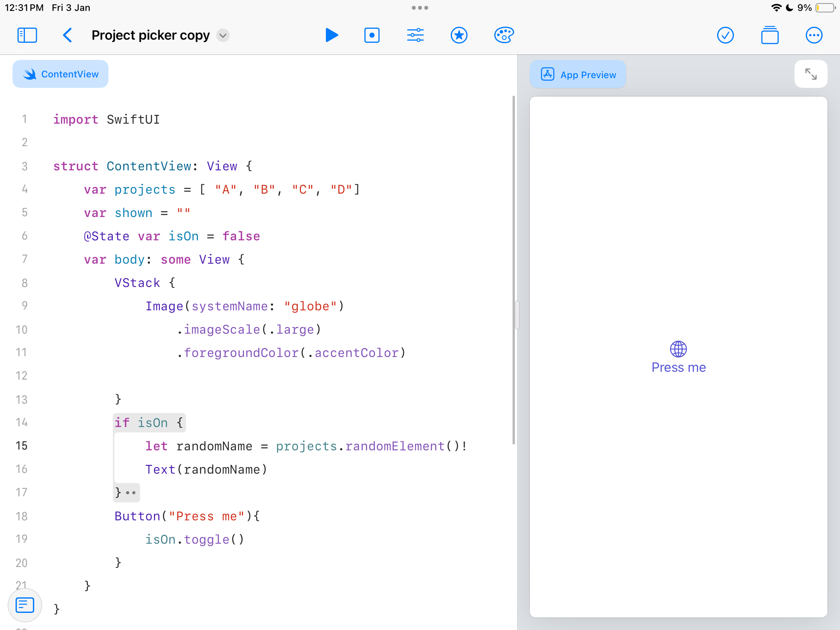Toggle the sidebar panel icon

pyautogui.click(x=27, y=35)
